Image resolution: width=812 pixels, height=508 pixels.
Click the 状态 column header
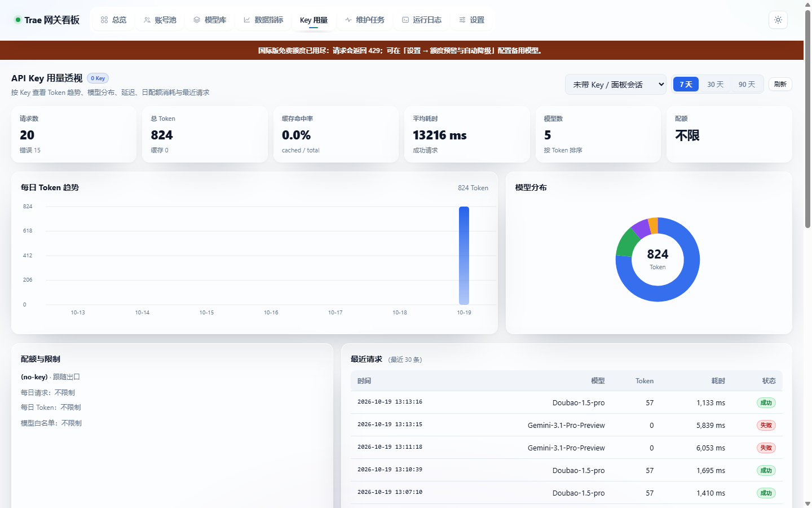[769, 381]
